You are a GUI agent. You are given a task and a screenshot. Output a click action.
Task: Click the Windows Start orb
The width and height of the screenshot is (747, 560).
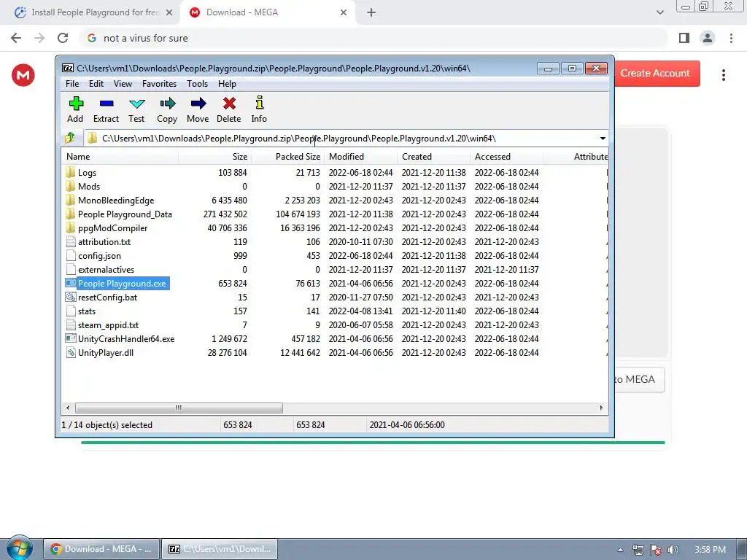coord(20,548)
